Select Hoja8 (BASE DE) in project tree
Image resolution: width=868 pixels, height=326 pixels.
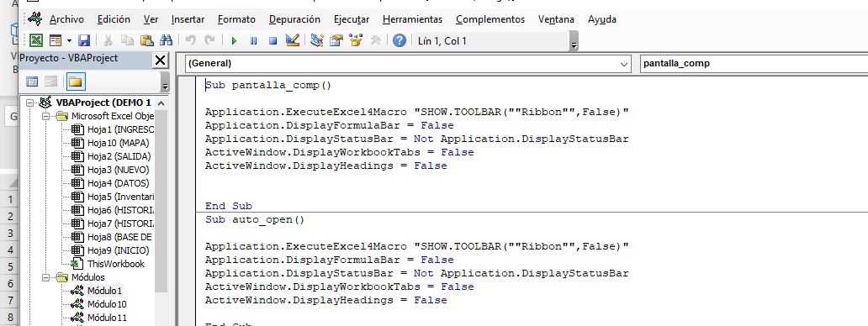point(119,237)
